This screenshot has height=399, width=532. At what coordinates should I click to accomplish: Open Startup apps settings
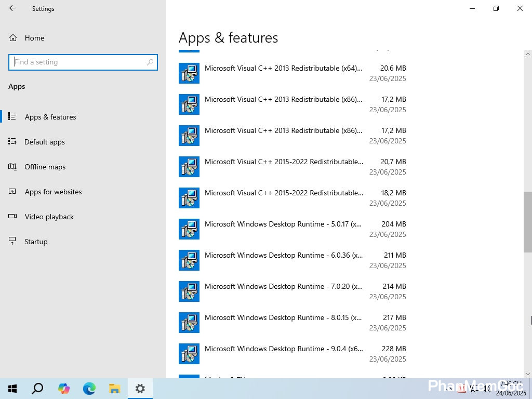36,242
